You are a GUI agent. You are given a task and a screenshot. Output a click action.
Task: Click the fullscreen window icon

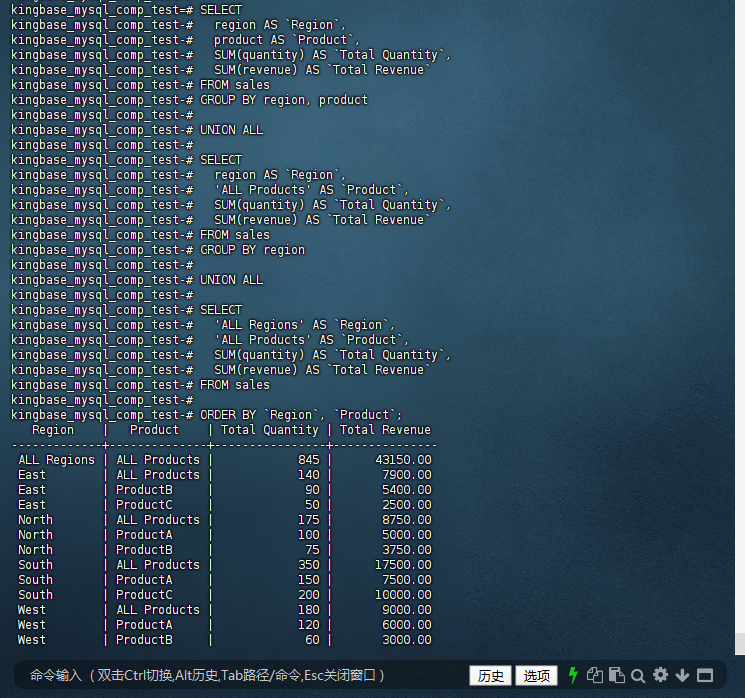coord(705,675)
